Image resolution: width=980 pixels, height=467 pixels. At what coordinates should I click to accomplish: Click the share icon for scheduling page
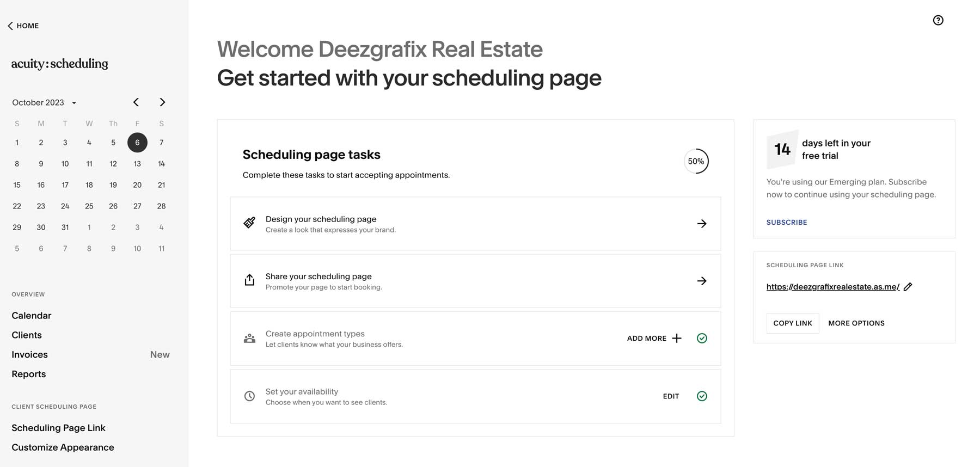click(249, 280)
